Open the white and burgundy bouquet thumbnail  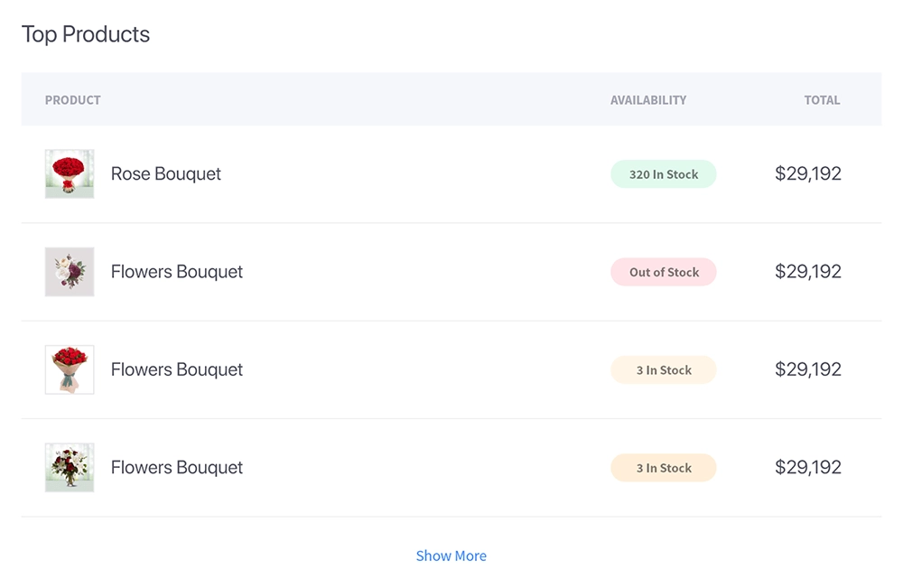[x=70, y=272]
